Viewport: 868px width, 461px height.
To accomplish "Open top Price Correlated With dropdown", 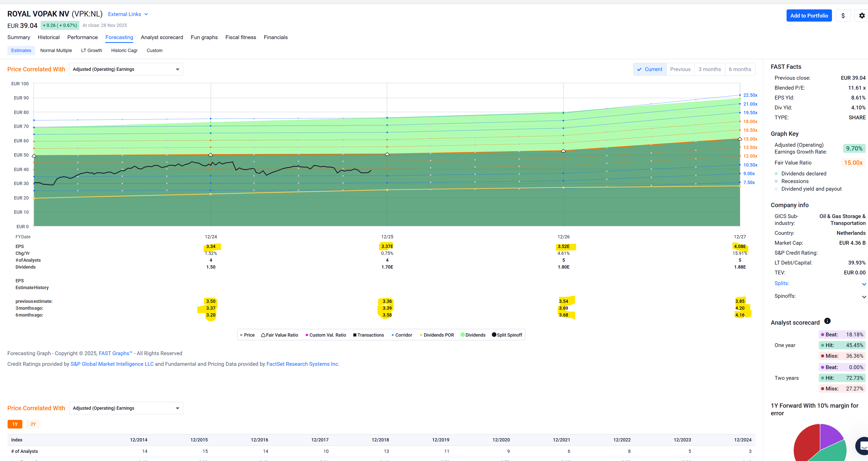I will tap(126, 69).
